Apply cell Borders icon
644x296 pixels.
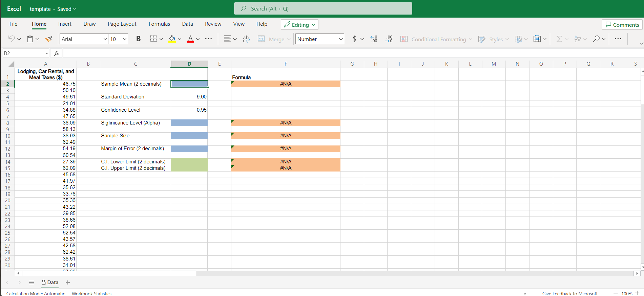point(153,39)
